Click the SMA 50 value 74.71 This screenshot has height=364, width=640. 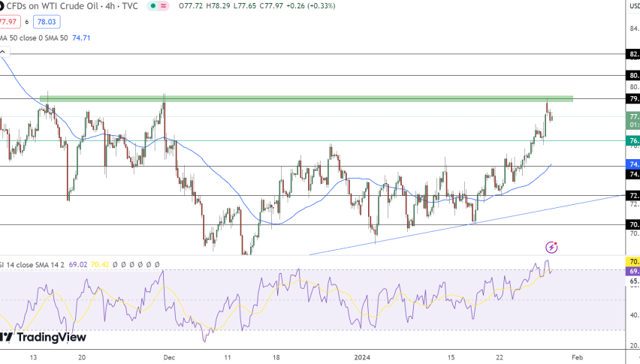coord(81,38)
